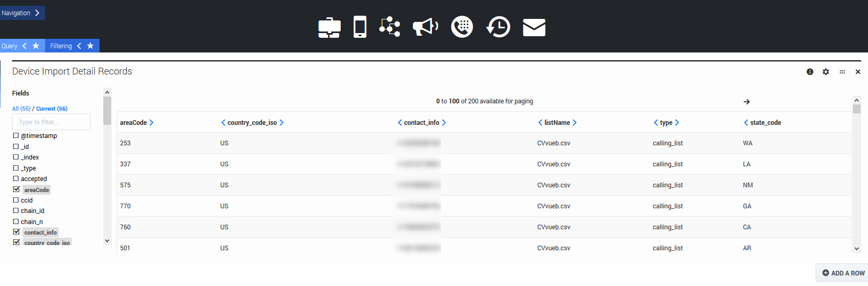This screenshot has height=286, width=868.
Task: Open the envelope mail icon
Action: [534, 27]
